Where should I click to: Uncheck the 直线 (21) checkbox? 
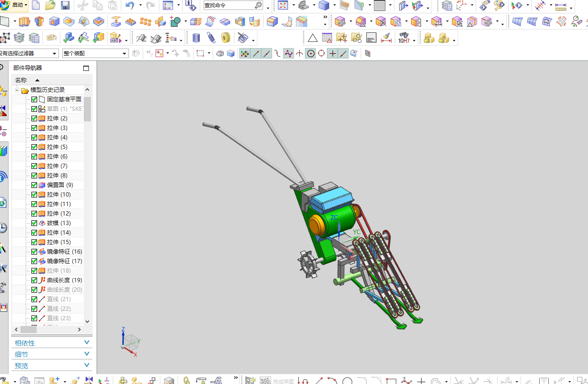pyautogui.click(x=34, y=299)
